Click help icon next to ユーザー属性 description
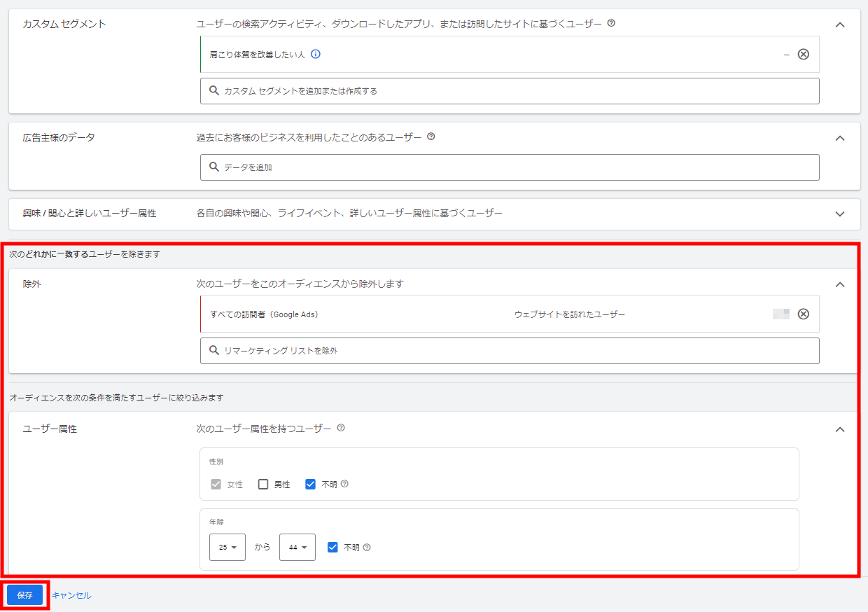Image resolution: width=868 pixels, height=612 pixels. (x=341, y=428)
